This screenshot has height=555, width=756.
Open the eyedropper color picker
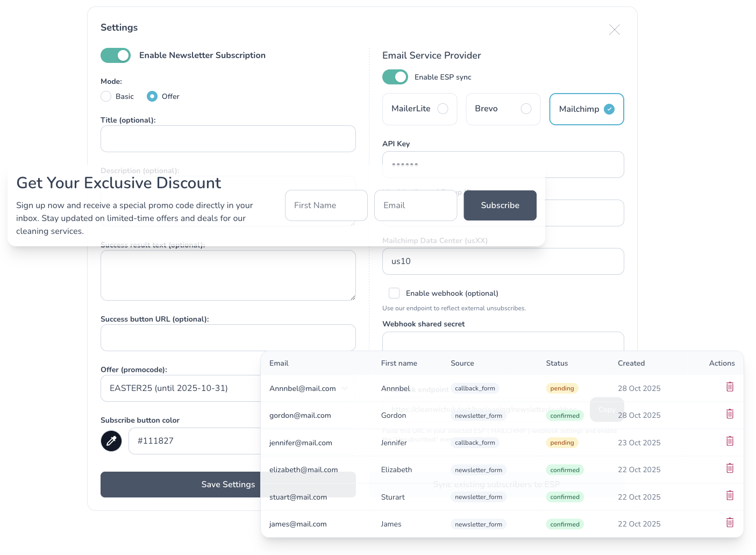click(111, 441)
